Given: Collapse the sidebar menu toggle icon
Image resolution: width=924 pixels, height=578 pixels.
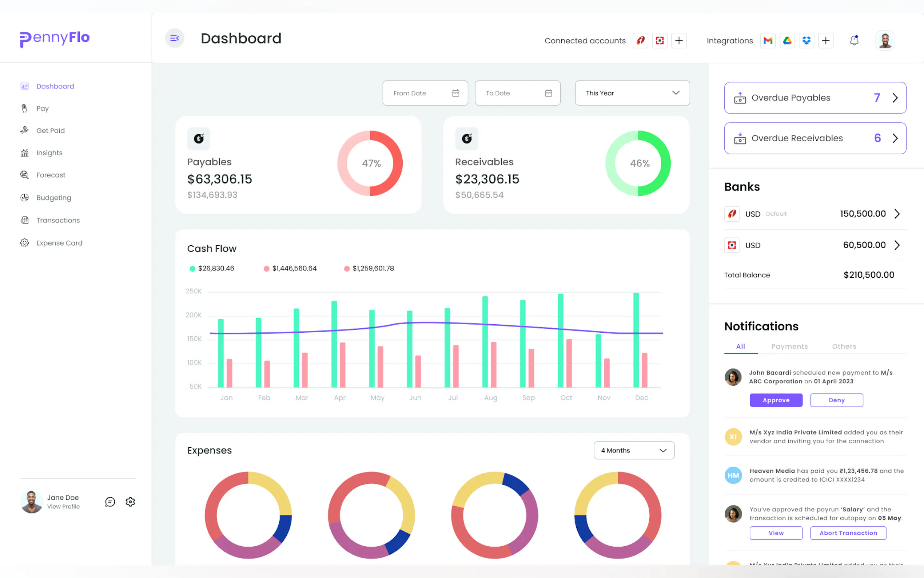Looking at the screenshot, I should tap(175, 38).
